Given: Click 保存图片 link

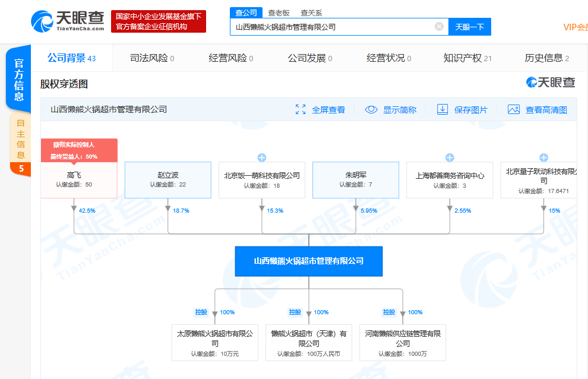Looking at the screenshot, I should pos(471,110).
